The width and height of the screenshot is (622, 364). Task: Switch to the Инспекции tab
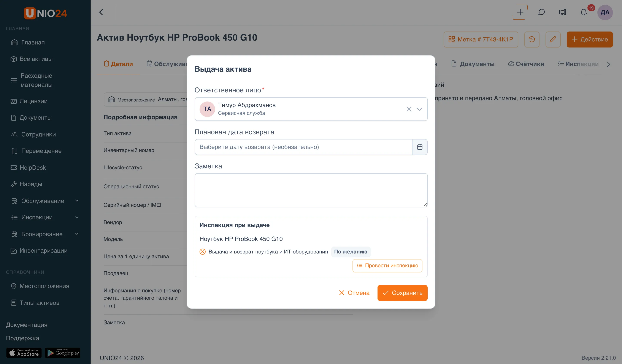point(578,64)
